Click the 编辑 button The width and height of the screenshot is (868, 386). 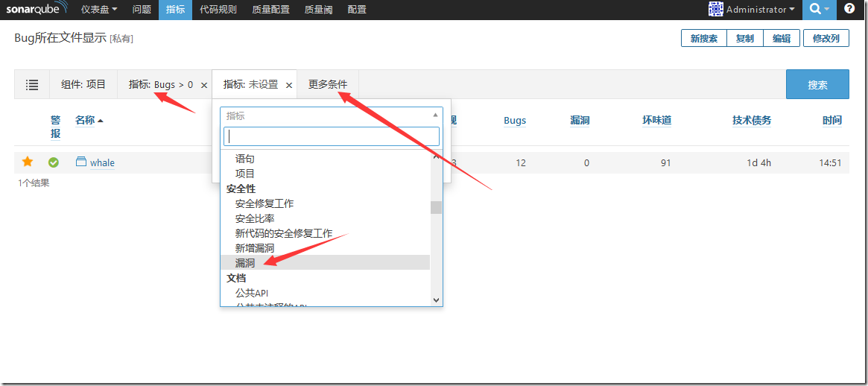tap(781, 39)
